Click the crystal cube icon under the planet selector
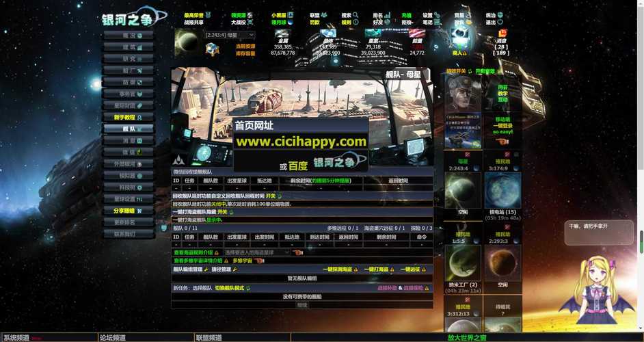Screen dimensions: 644x342 (212, 49)
